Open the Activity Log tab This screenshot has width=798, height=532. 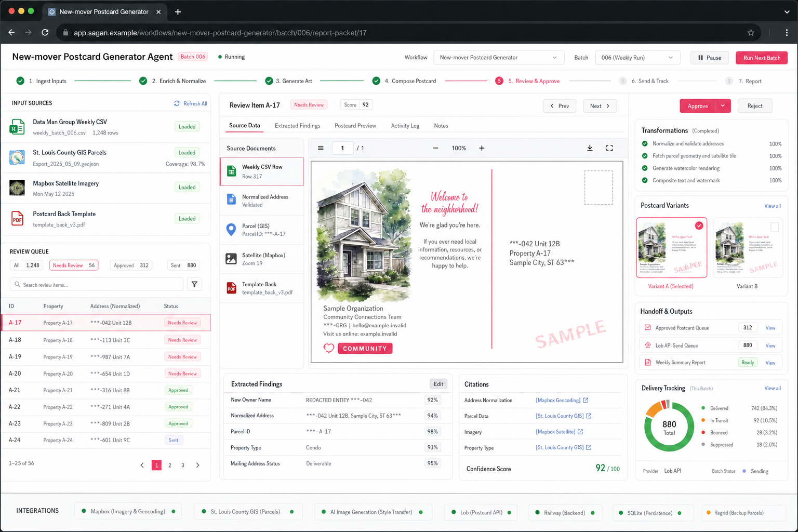405,126
